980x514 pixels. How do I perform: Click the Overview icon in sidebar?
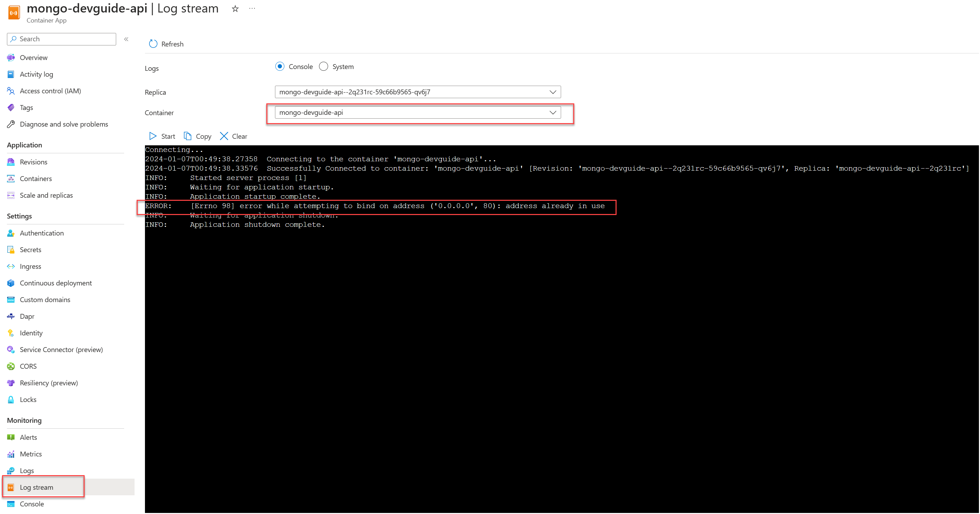(x=11, y=58)
